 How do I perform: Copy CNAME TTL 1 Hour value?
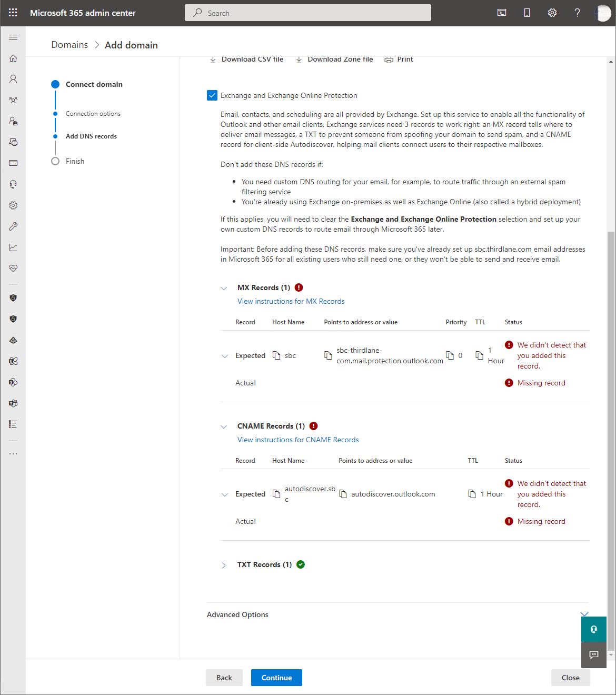[472, 494]
